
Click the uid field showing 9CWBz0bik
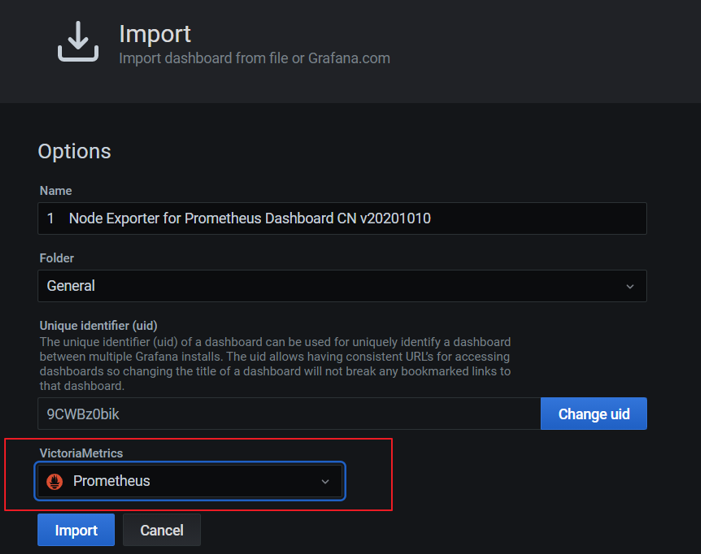(x=288, y=414)
